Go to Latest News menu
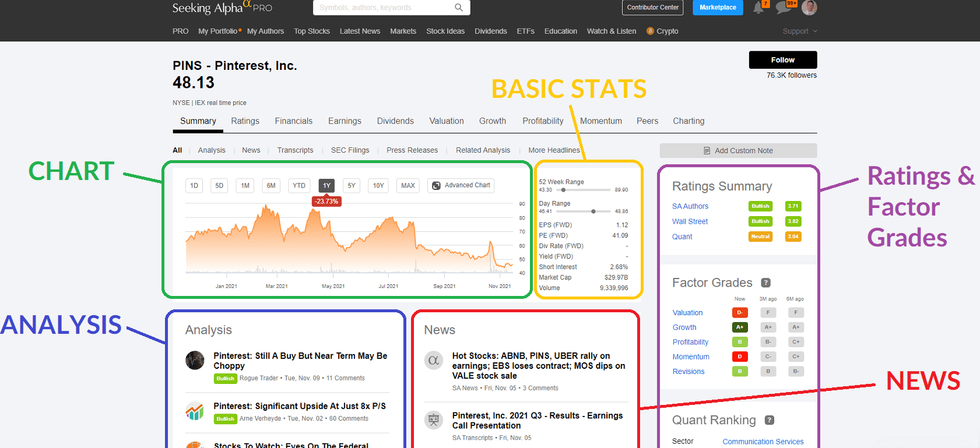Image resolution: width=980 pixels, height=448 pixels. pos(360,31)
